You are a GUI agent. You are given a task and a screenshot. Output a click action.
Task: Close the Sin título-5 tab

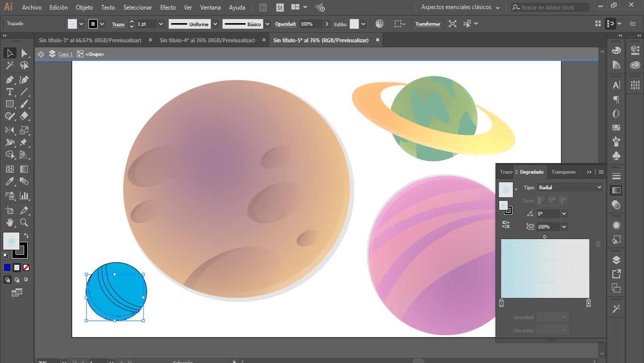coord(377,40)
